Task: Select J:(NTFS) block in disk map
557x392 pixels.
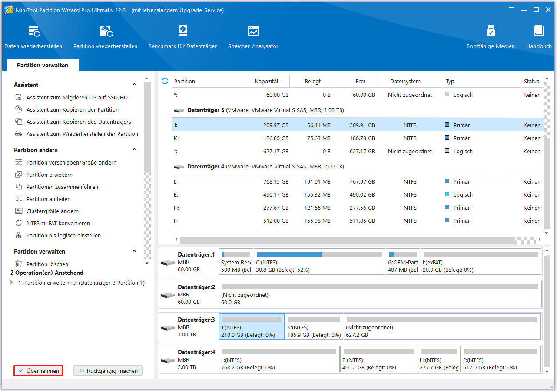Action: click(x=252, y=327)
